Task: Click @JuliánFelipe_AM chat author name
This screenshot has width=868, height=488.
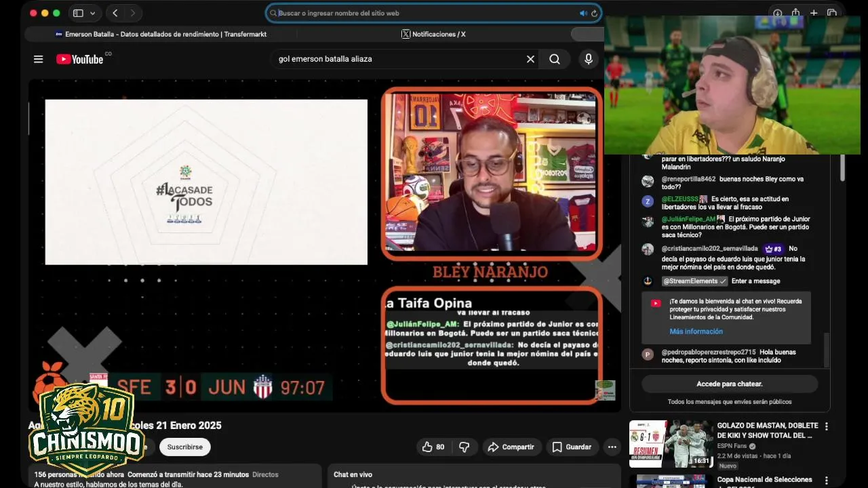Action: pyautogui.click(x=688, y=219)
